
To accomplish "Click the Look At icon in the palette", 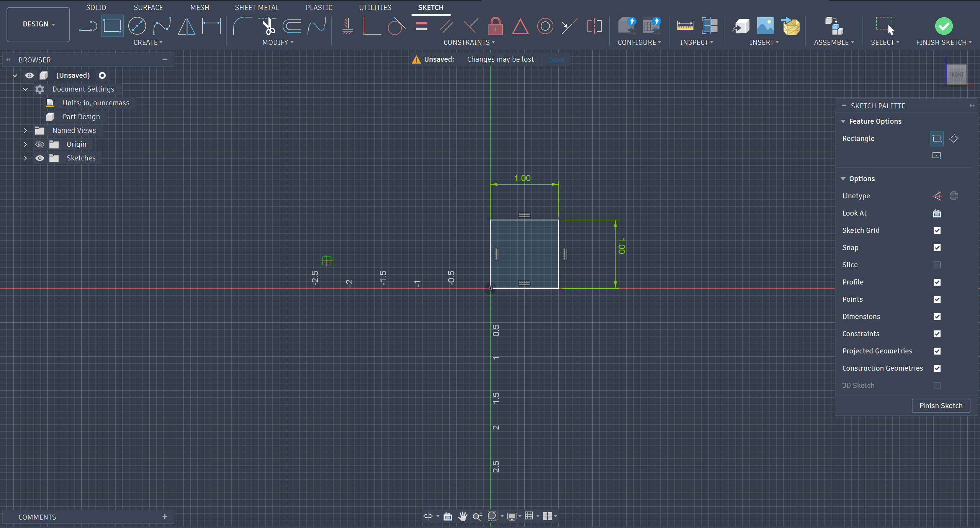I will [937, 213].
